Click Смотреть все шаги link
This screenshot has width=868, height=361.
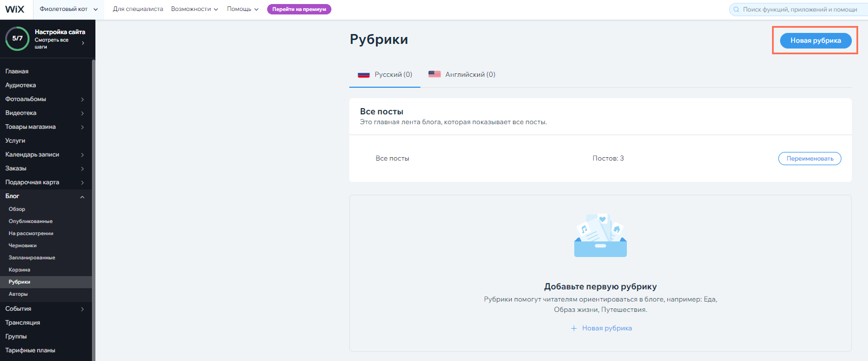(x=51, y=43)
